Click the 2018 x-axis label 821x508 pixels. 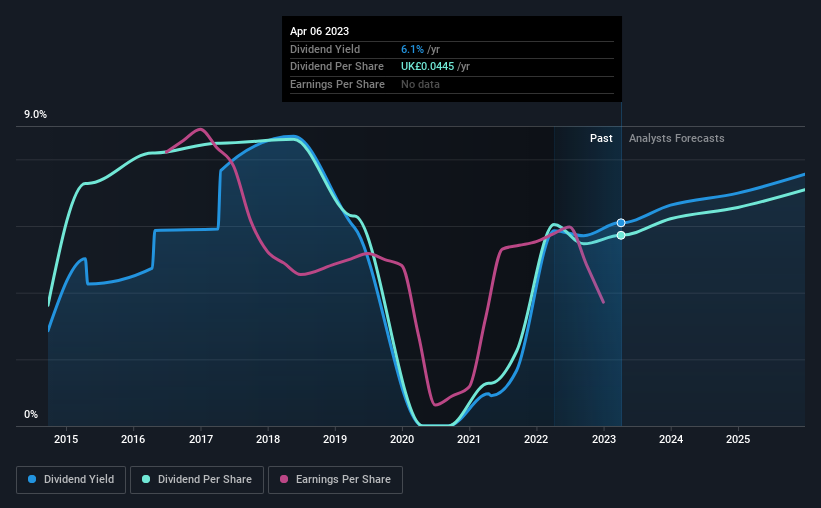point(268,439)
